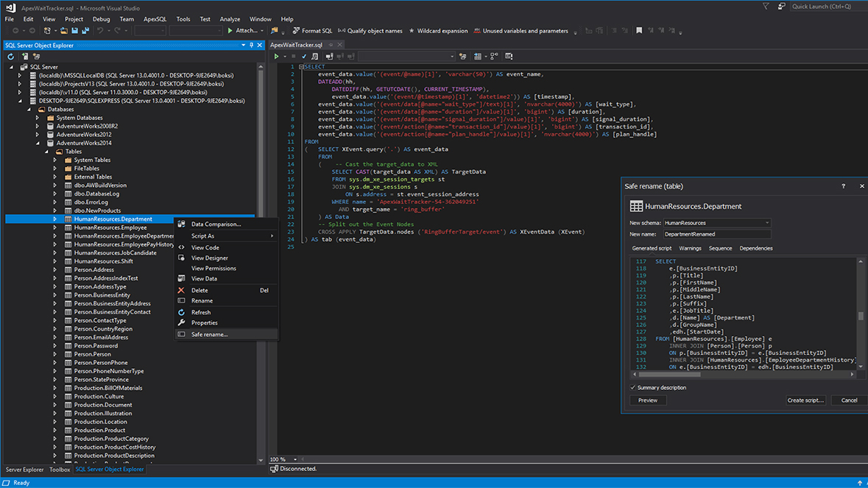
Task: Click the bookmark icon in the toolbar
Action: point(639,31)
